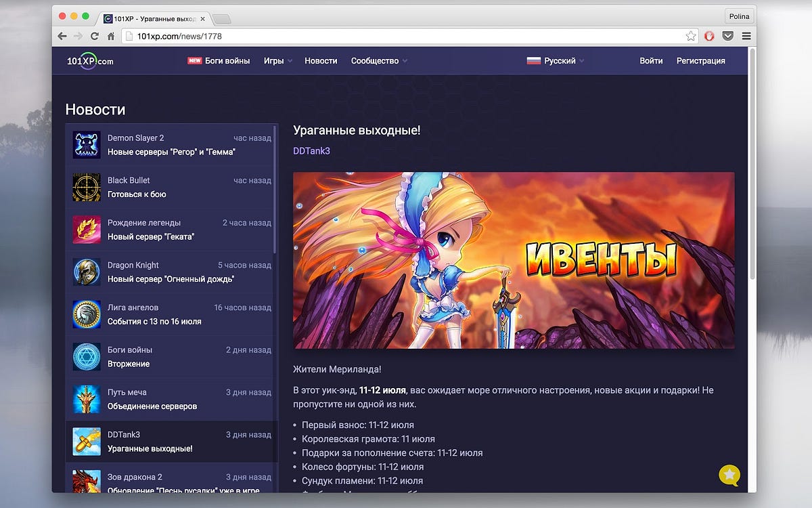Open the DDTank3 link under the headline
The image size is (812, 508).
click(x=311, y=151)
